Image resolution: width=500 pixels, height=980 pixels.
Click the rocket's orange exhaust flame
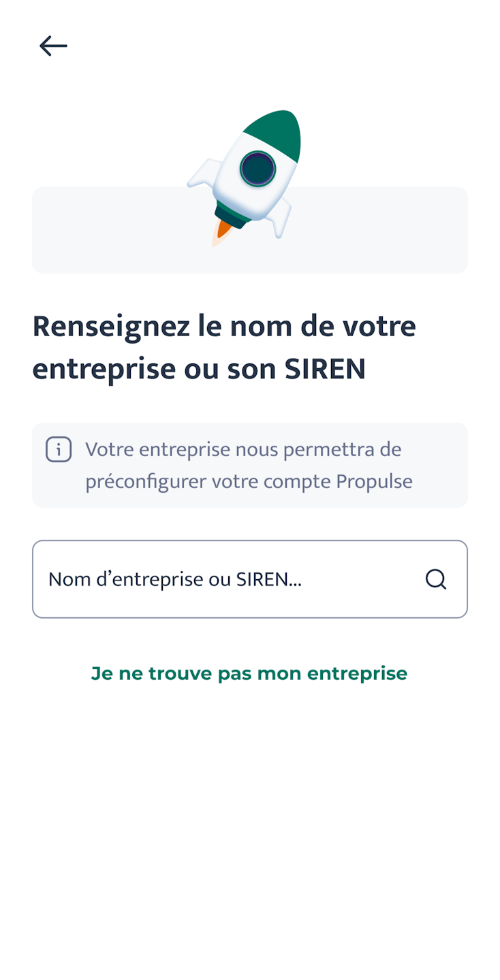pyautogui.click(x=223, y=230)
